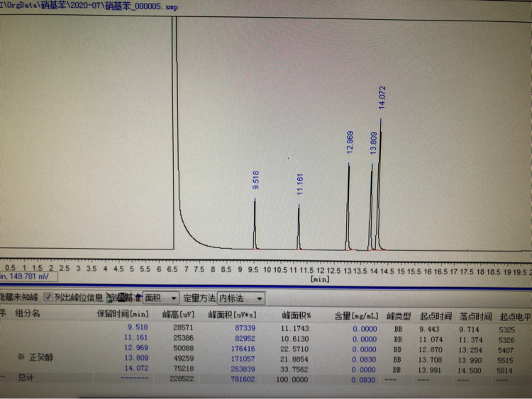The width and height of the screenshot is (532, 399).
Task: Click the 峰高[uV] column header
Action: click(x=179, y=315)
